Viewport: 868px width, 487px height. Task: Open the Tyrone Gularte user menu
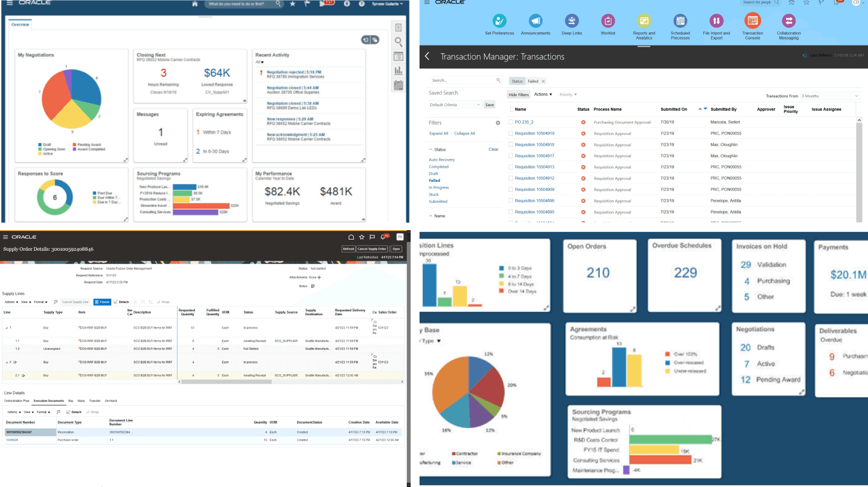(x=387, y=4)
